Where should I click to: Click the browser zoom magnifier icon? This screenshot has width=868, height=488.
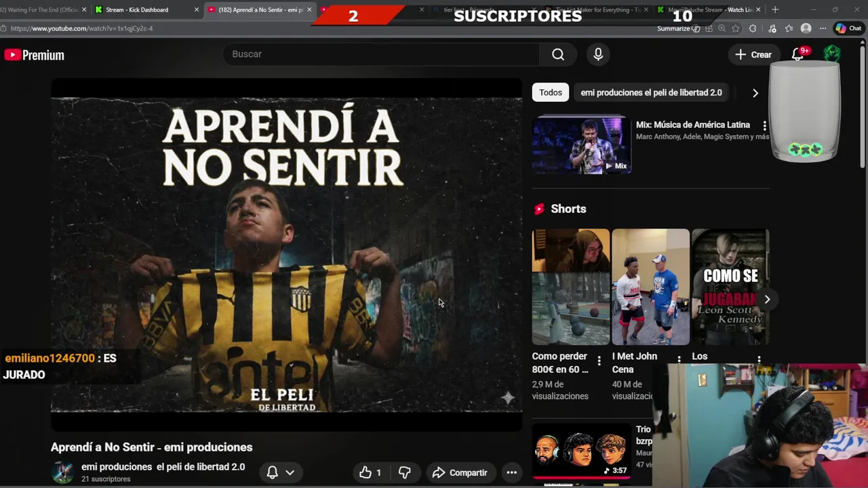coord(722,28)
